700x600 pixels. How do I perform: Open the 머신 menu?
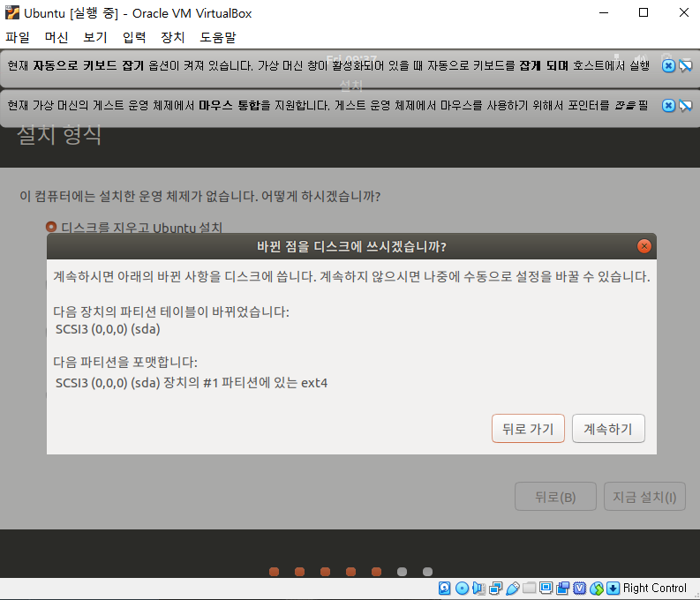[56, 37]
